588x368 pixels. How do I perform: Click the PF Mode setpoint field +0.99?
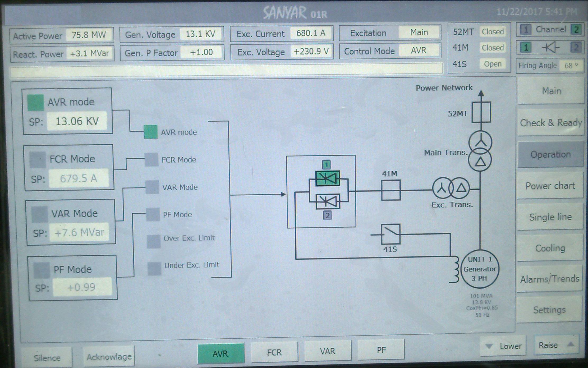tap(82, 287)
